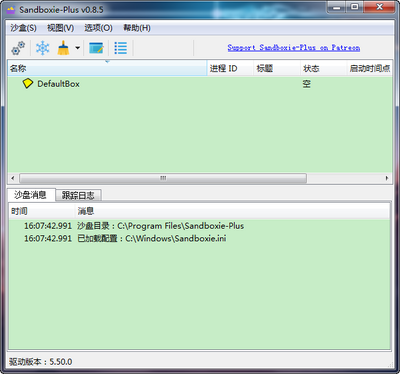Screen dimensions: 400x374
Task: Open the 帮助(H) menu
Action: pyautogui.click(x=137, y=28)
